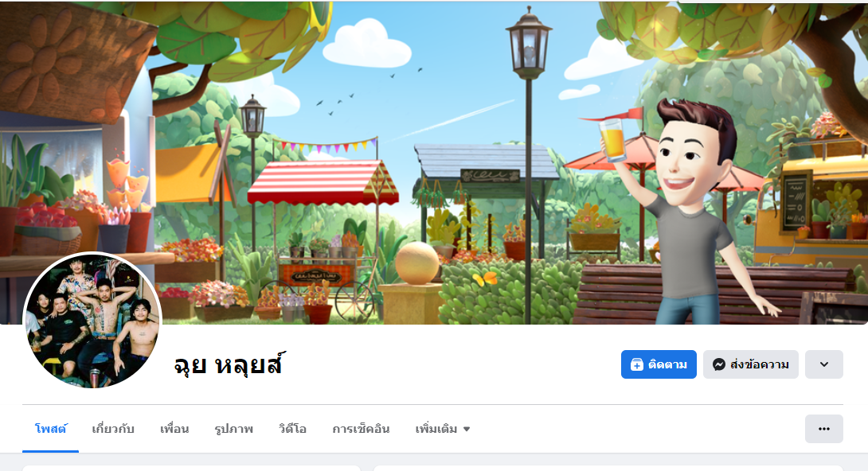The image size is (868, 471).
Task: Click the small arrow next to เพิ่มเติม
Action: pyautogui.click(x=466, y=429)
